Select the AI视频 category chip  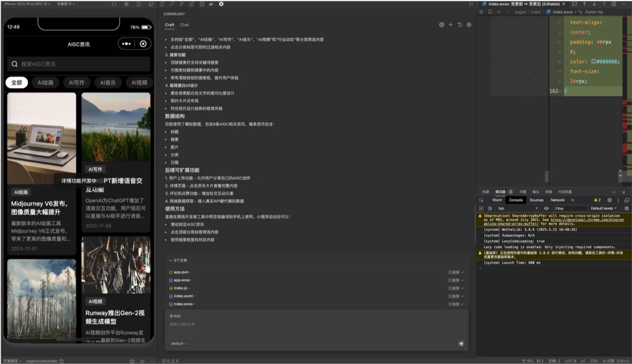pyautogui.click(x=139, y=83)
